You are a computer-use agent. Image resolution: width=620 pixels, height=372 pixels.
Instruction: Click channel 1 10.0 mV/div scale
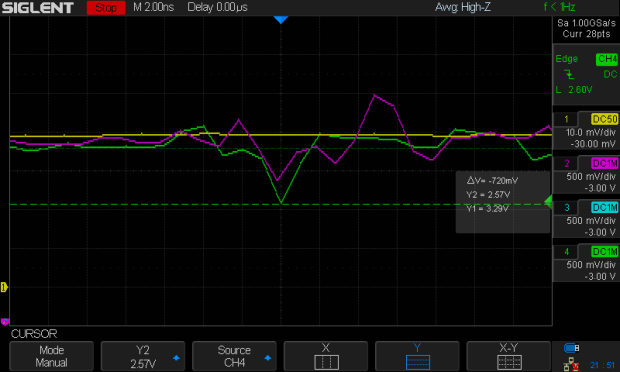click(x=590, y=132)
